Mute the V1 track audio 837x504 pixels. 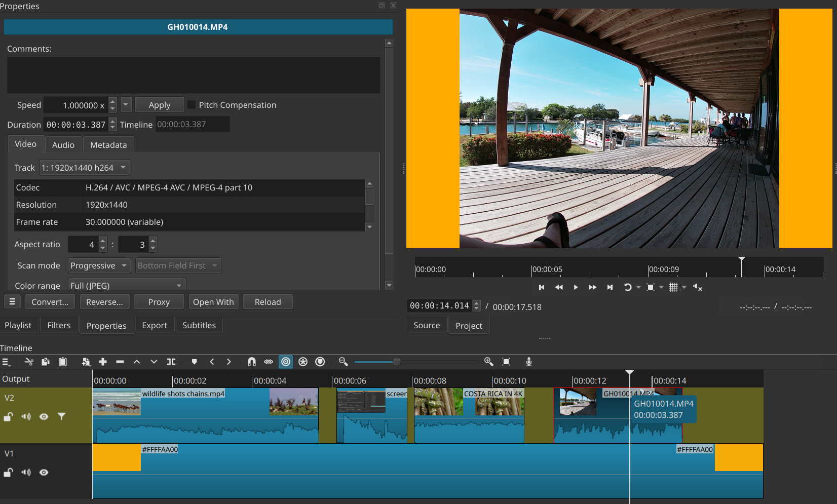pos(26,472)
